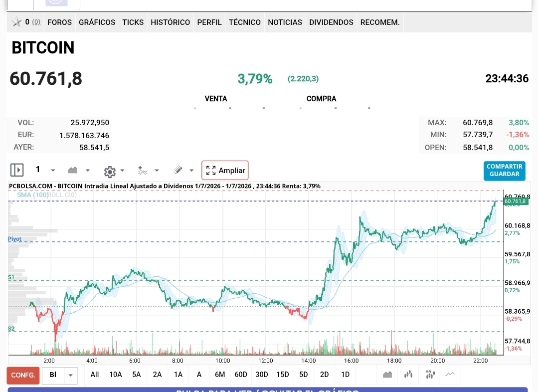Screen dimensions: 538x392
Task: Select the 10A time range
Action: pyautogui.click(x=116, y=375)
